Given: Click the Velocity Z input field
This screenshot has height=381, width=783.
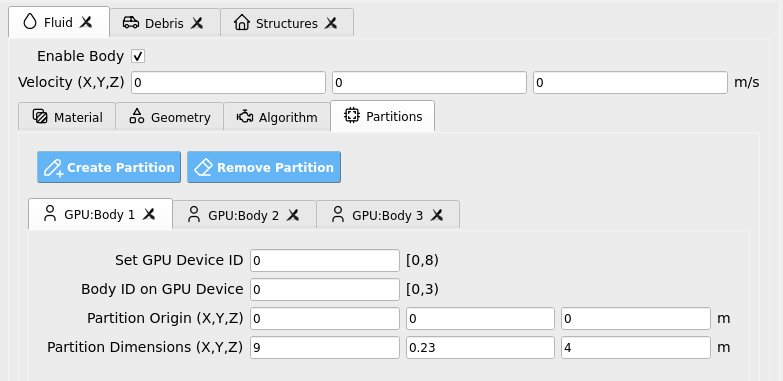Looking at the screenshot, I should (x=630, y=82).
